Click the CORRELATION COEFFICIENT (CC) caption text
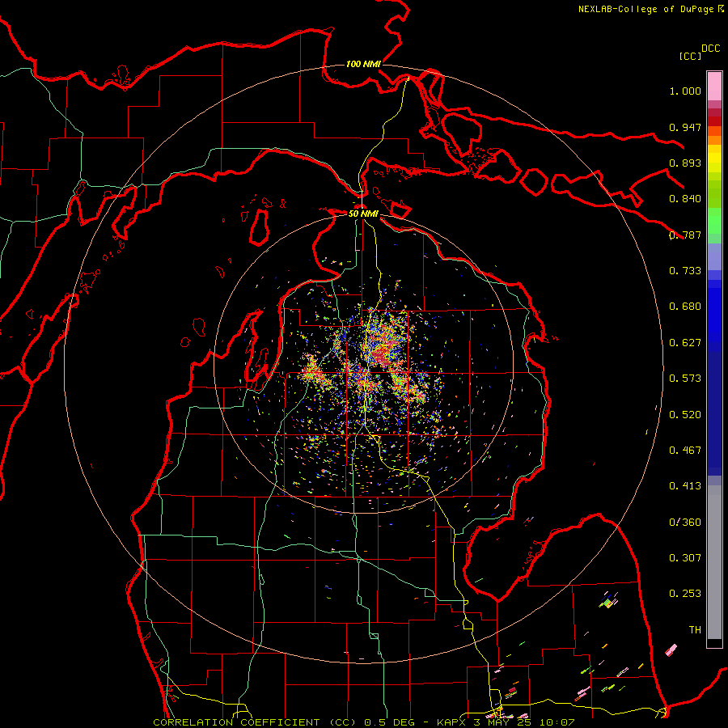This screenshot has width=728, height=728. click(256, 722)
